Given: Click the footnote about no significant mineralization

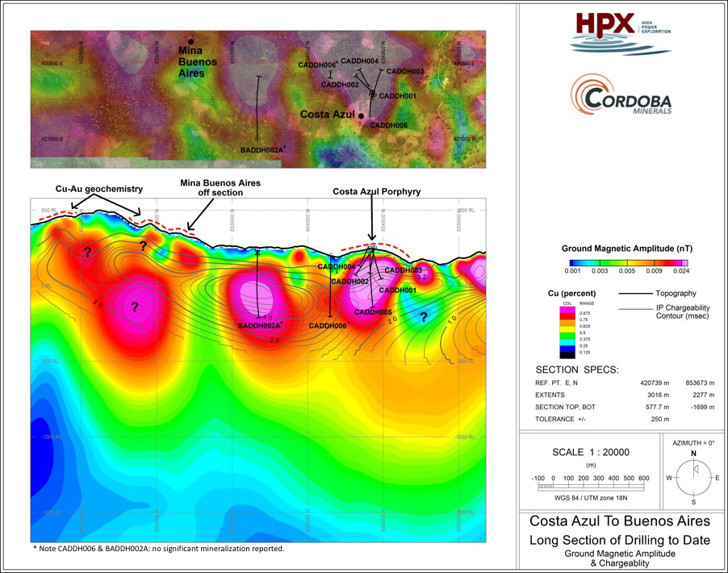Looking at the screenshot, I should (157, 549).
